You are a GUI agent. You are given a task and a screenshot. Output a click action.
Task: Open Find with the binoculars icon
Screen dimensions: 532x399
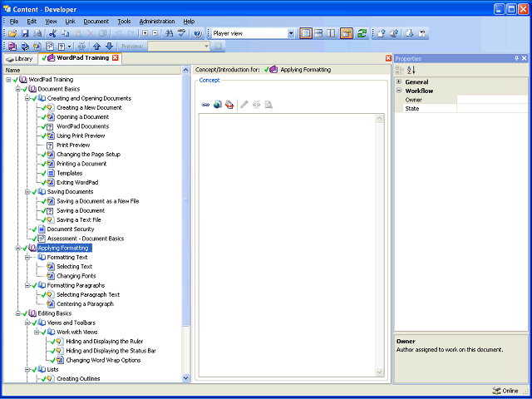point(169,33)
